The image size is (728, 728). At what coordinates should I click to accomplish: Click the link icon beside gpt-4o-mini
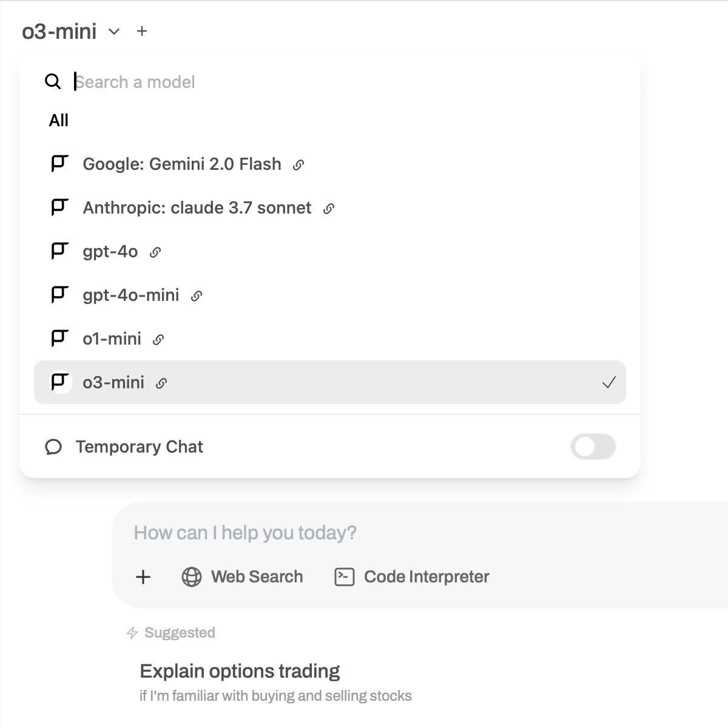point(197,296)
